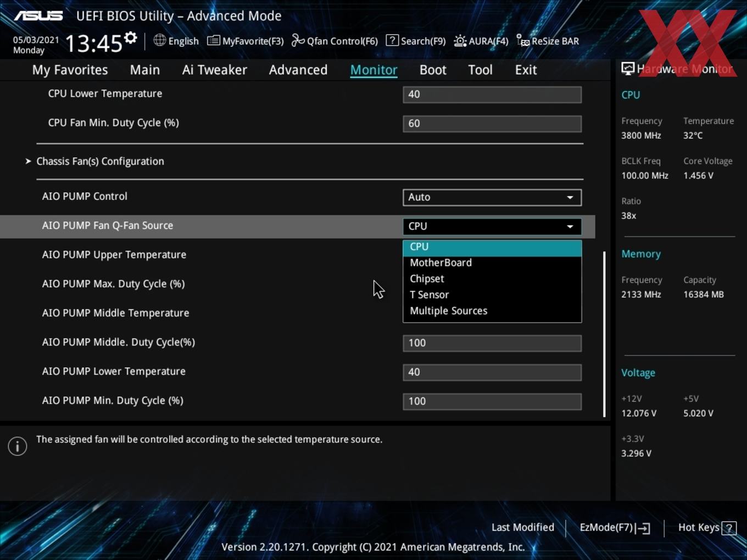747x560 pixels.
Task: Go to the Advanced tab
Action: click(298, 70)
